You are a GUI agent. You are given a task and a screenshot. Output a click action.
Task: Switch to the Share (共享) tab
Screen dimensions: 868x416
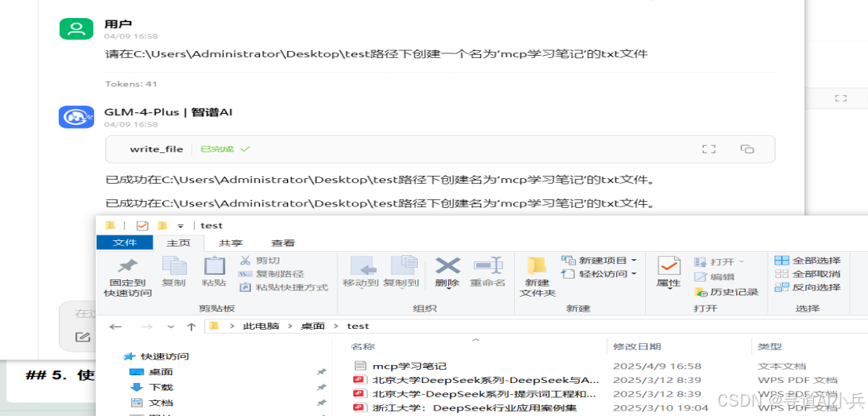click(231, 243)
